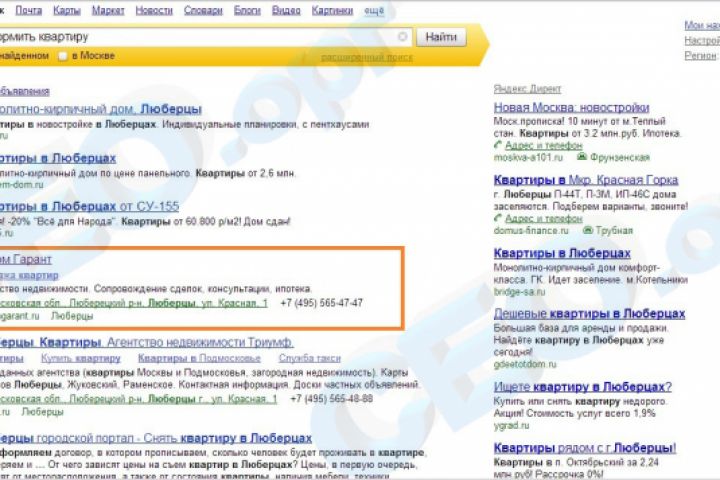Click the domus-finance.ru domain text
Screen dimensions: 720x480
click(x=531, y=231)
